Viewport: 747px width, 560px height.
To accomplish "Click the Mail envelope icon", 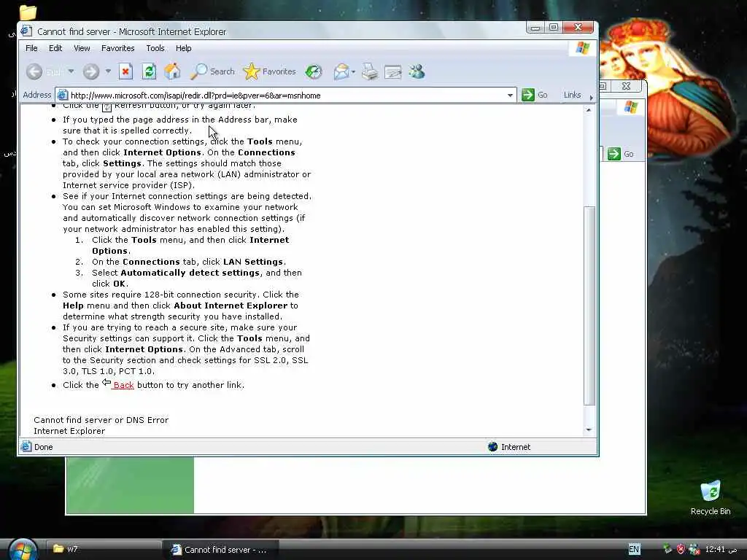I will pyautogui.click(x=341, y=72).
